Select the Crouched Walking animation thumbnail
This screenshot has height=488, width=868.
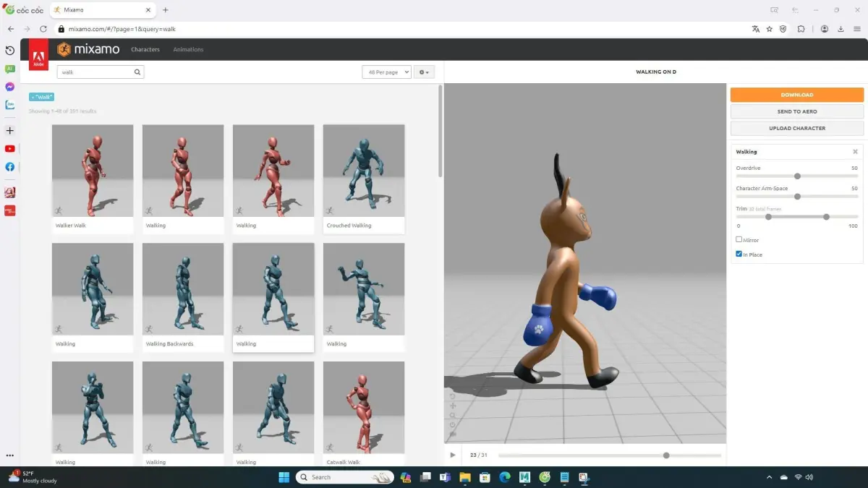click(364, 171)
